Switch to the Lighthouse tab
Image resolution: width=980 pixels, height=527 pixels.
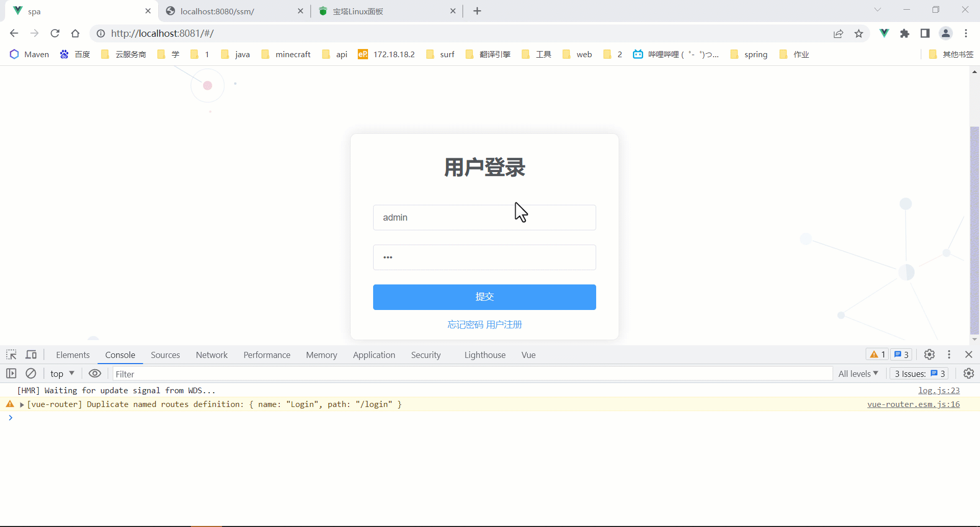tap(485, 355)
